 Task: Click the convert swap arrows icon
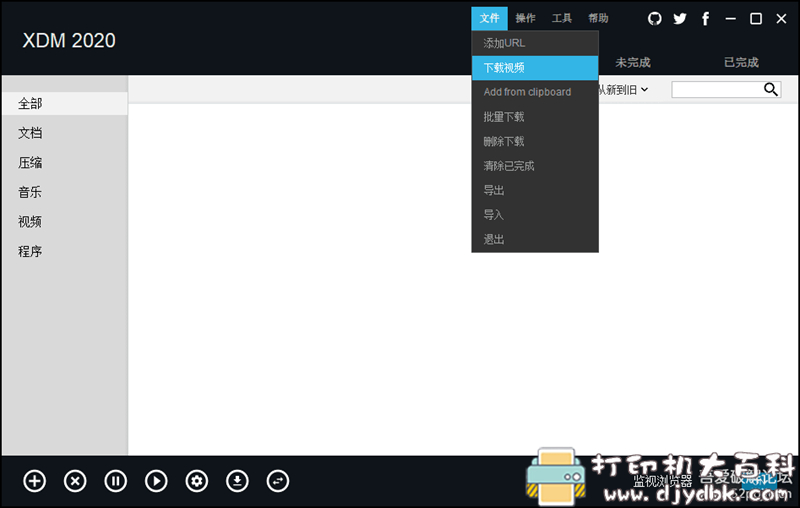pos(278,481)
